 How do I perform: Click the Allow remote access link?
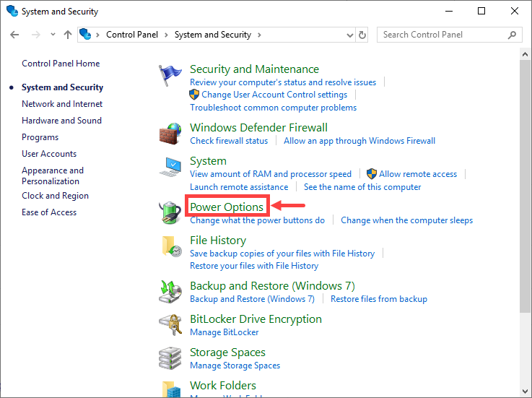coord(418,174)
